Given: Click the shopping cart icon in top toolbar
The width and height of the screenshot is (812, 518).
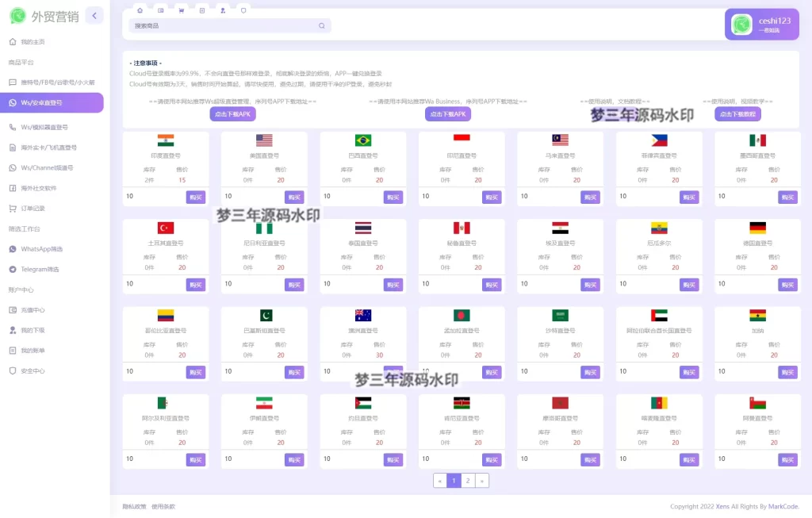Looking at the screenshot, I should (182, 10).
